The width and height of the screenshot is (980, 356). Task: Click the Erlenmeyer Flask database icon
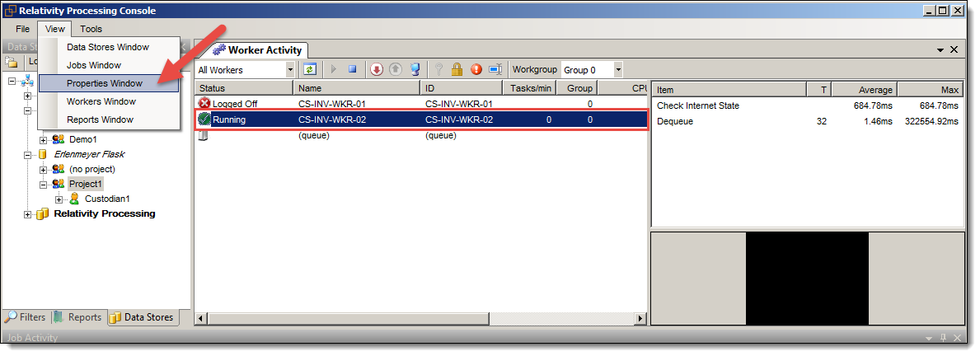point(43,154)
